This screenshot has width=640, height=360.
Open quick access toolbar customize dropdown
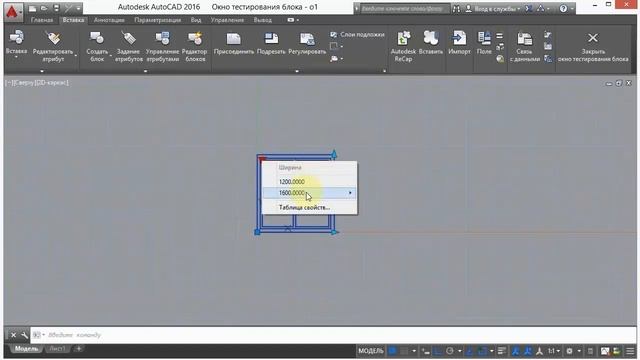[78, 8]
